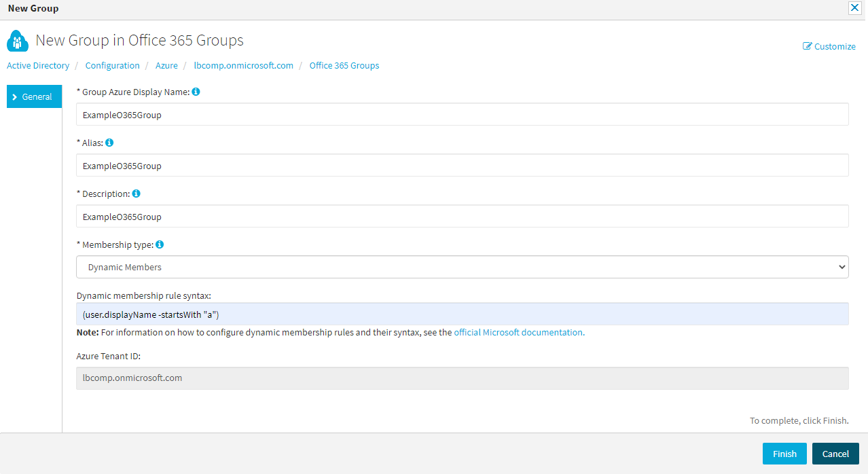Open the Membership type dropdown

coord(463,267)
